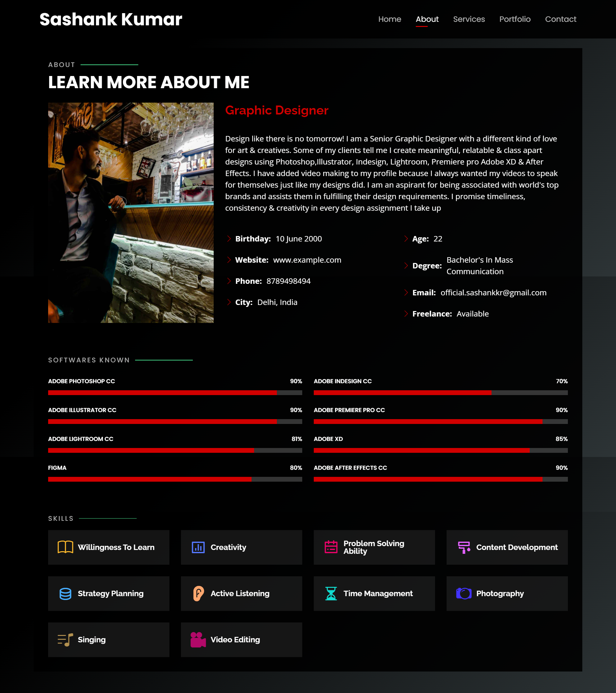
Task: Click the official.sashankkr@gmail.com email address
Action: [493, 292]
